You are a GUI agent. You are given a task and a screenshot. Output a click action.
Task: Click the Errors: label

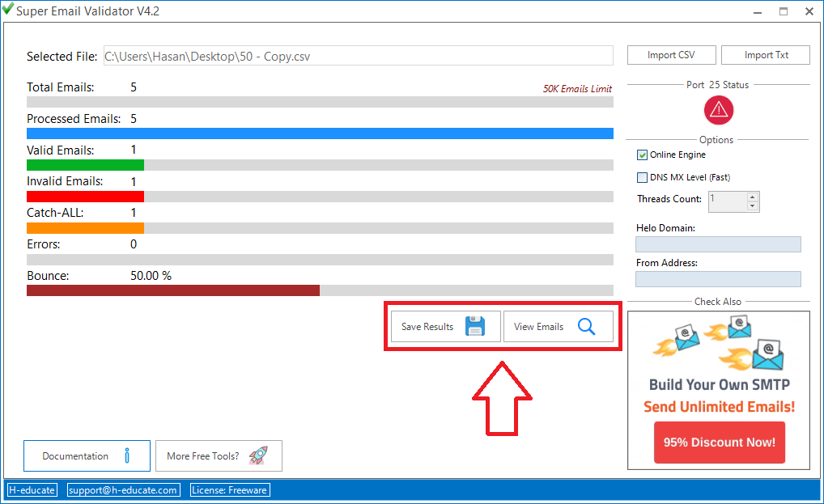point(44,244)
